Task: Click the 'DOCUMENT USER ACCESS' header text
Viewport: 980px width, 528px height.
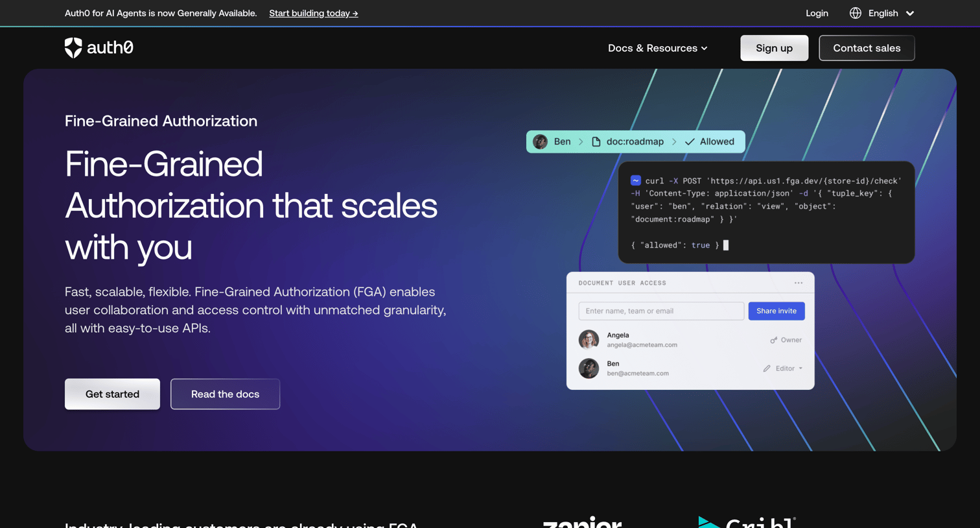Action: (x=622, y=283)
